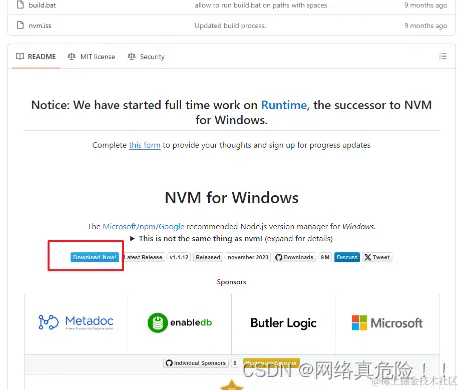
Task: Open the 'this form' link
Action: (x=145, y=145)
